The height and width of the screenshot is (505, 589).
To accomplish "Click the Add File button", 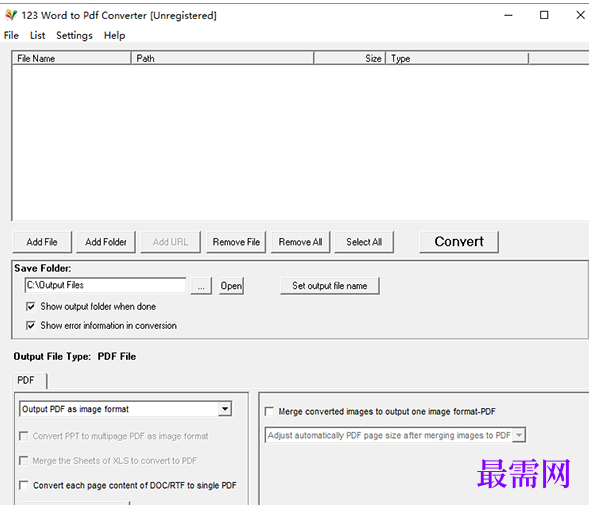I will pos(42,242).
